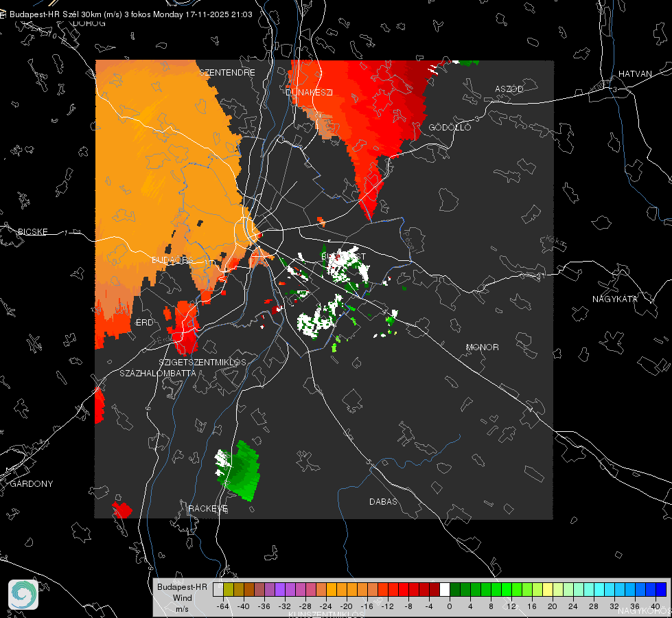
Task: Click the DUNAKESZI town label
Action: (x=309, y=92)
